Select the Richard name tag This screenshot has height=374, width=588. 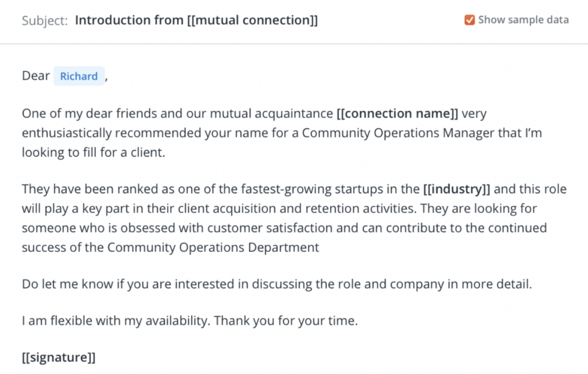(x=79, y=76)
